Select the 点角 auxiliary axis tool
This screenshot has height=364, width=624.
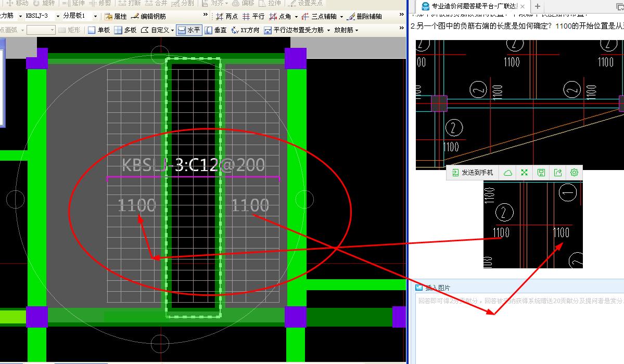tap(280, 16)
